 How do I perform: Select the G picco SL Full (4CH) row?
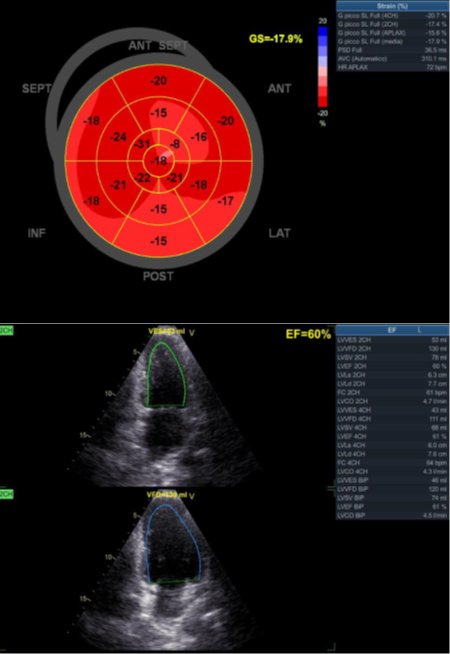point(392,16)
